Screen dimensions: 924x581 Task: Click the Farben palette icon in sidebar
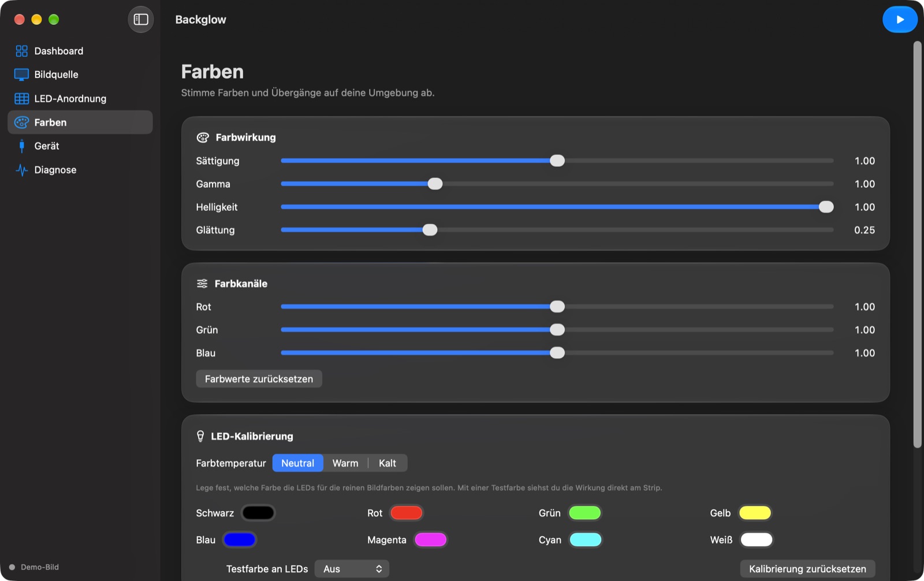[21, 122]
